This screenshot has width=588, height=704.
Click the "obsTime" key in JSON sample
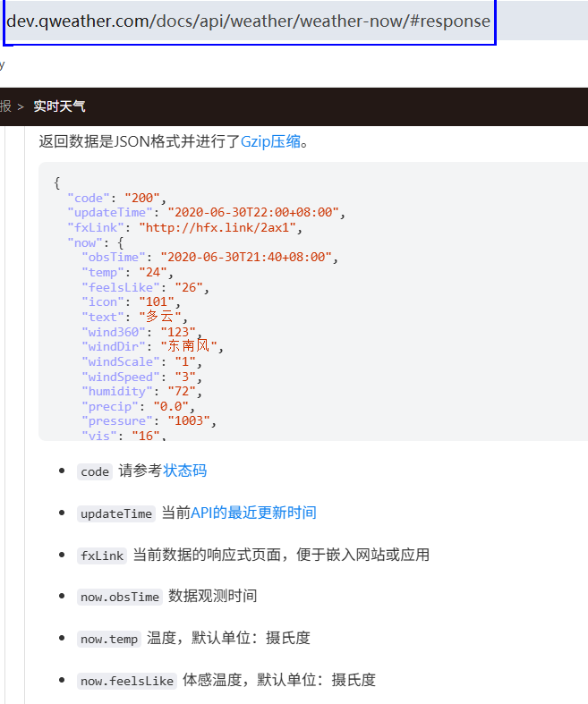click(114, 258)
